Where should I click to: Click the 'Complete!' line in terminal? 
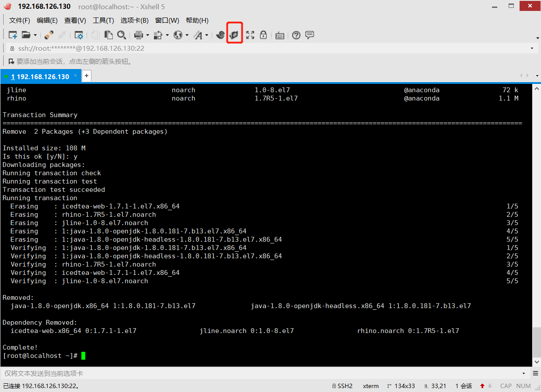tap(20, 347)
